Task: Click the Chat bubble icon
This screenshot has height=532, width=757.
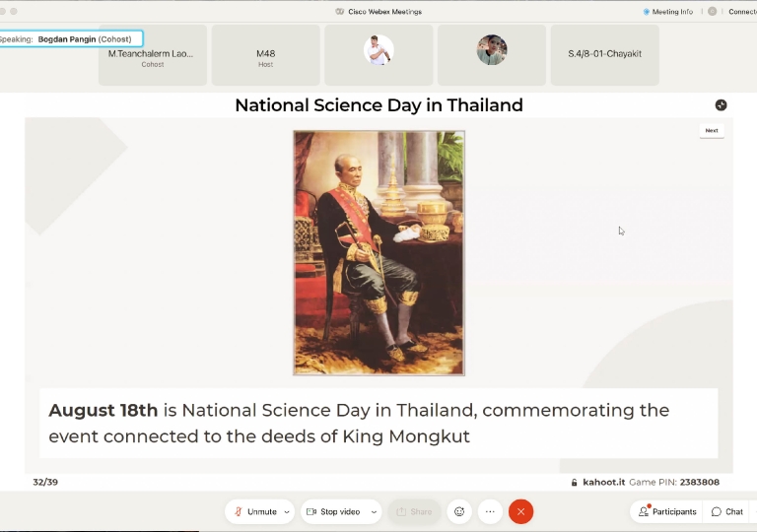Action: [717, 511]
